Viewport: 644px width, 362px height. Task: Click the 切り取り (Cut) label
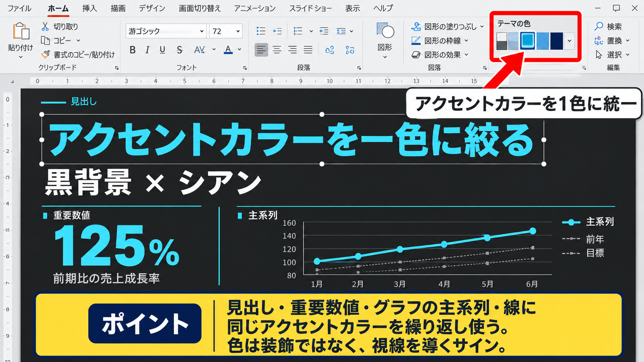click(x=66, y=27)
